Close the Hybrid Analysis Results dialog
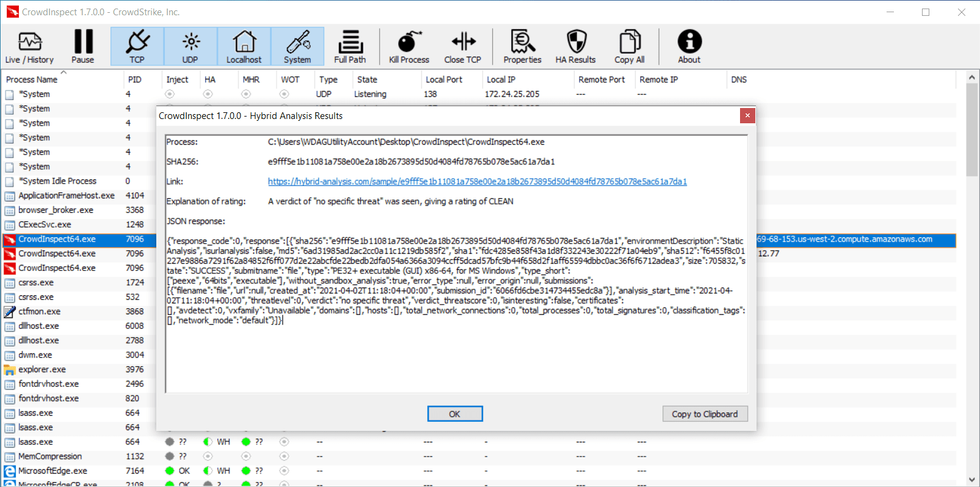This screenshot has height=487, width=980. pyautogui.click(x=747, y=116)
